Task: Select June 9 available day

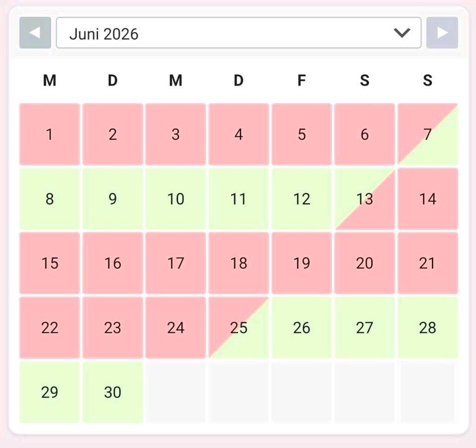Action: pyautogui.click(x=113, y=199)
